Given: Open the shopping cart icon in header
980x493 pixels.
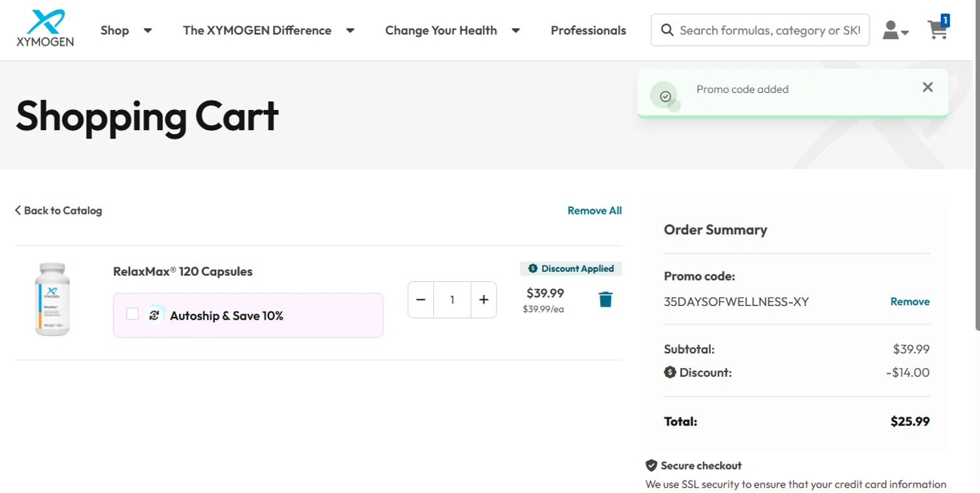Looking at the screenshot, I should click(938, 28).
